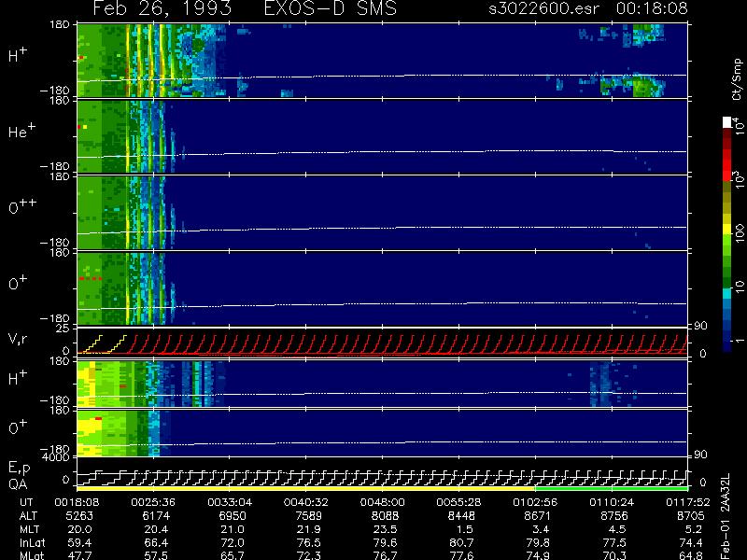This screenshot has height=560, width=747.
Task: Click the "25" tick of the V,r panel
Action: click(x=63, y=329)
